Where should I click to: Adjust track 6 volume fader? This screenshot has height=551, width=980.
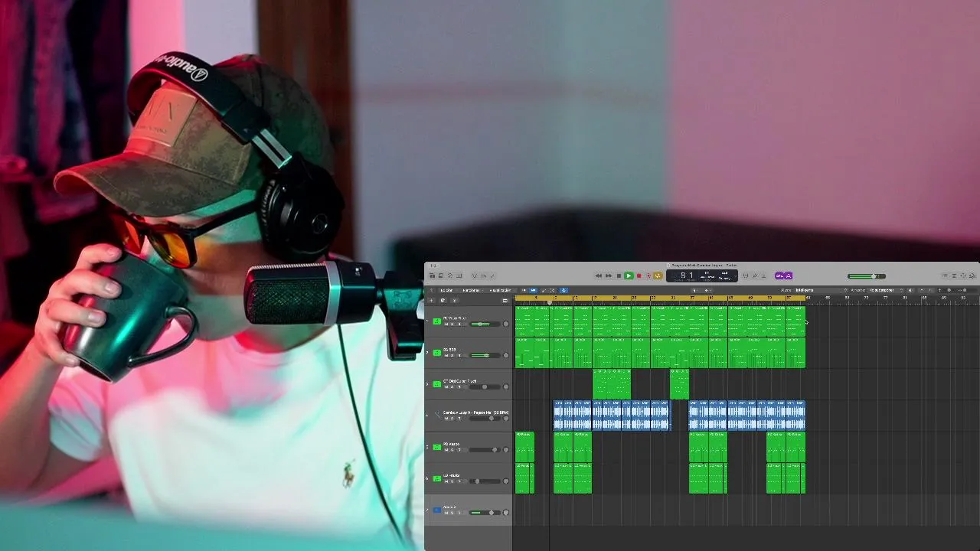tap(485, 481)
